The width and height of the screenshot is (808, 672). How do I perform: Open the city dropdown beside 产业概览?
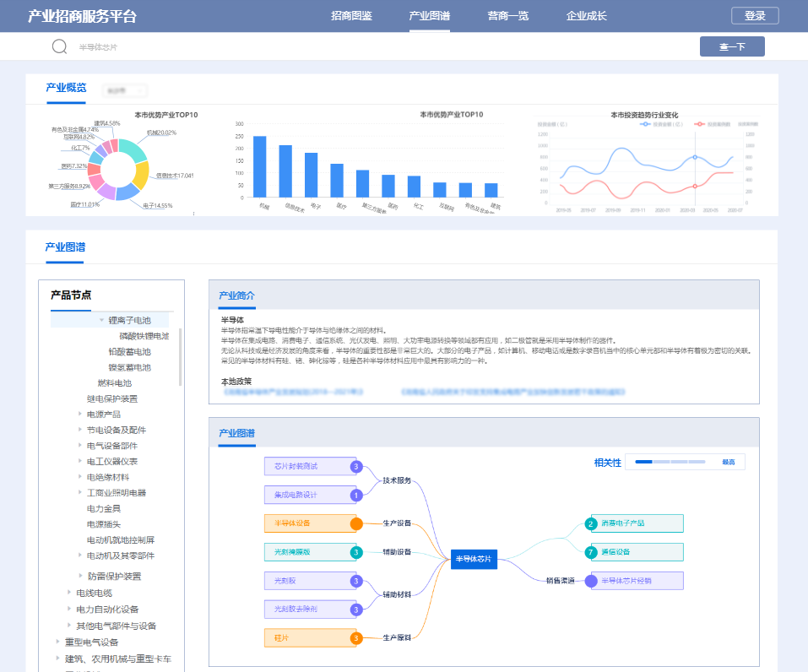[124, 90]
